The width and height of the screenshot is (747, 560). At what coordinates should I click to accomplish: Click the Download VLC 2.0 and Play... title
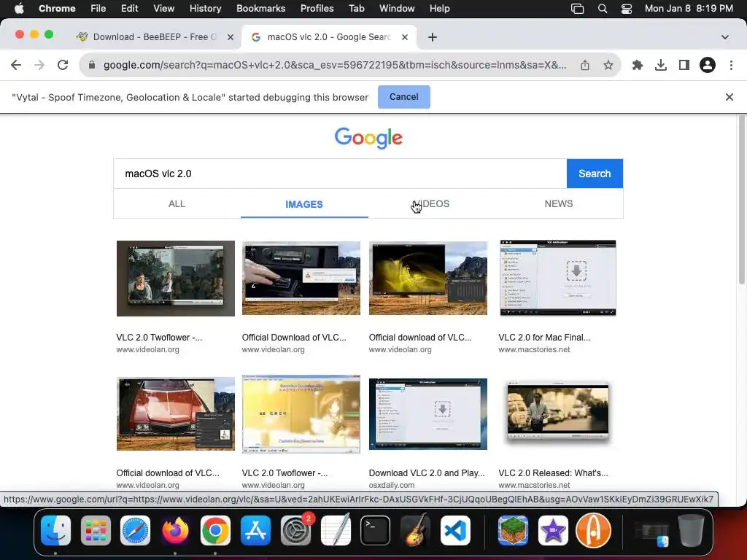point(426,473)
